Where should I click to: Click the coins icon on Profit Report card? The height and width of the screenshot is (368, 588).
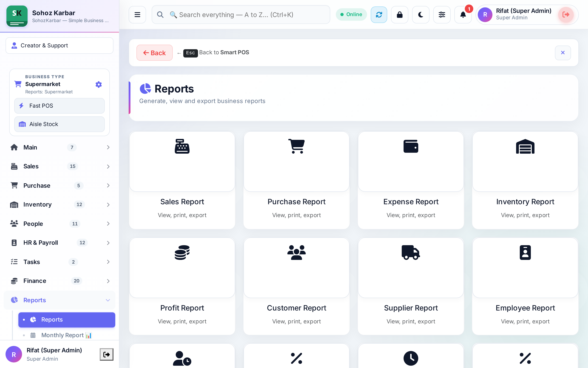pos(182,252)
